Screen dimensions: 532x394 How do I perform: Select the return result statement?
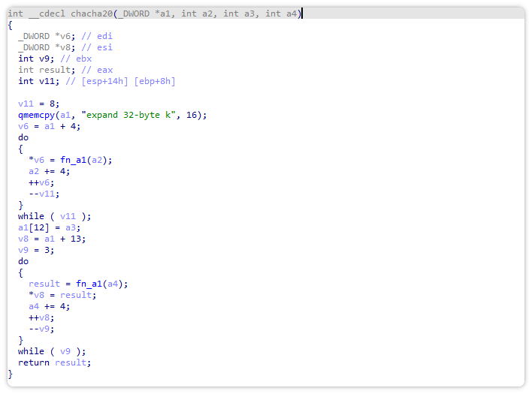pyautogui.click(x=55, y=362)
